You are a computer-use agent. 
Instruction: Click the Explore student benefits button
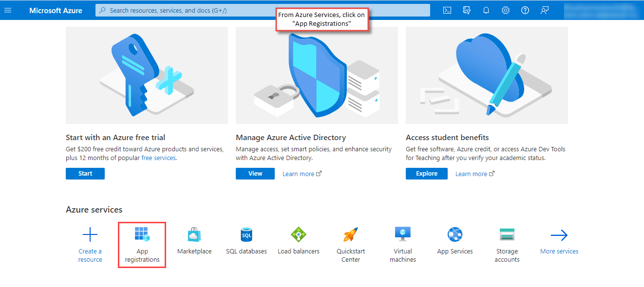pyautogui.click(x=427, y=174)
